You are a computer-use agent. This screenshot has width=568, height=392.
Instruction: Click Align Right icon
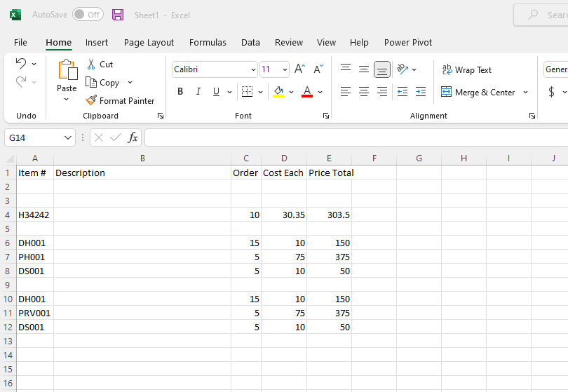point(381,91)
